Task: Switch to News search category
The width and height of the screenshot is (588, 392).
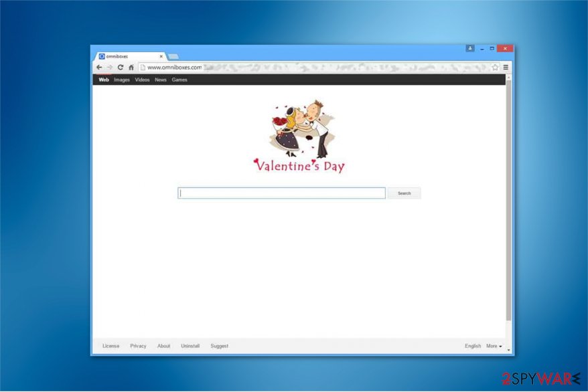Action: 161,80
